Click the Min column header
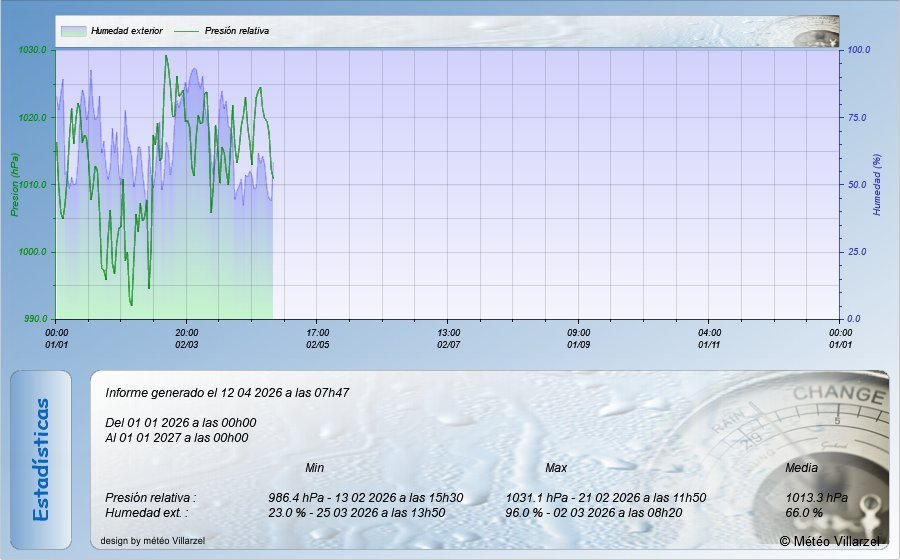Image resolution: width=900 pixels, height=560 pixels. pos(314,468)
